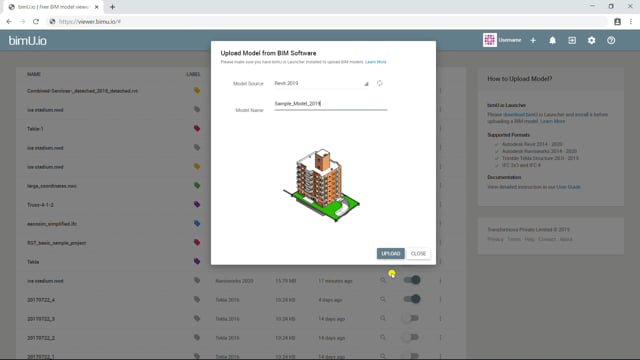The height and width of the screenshot is (360, 640).
Task: Toggle the switch for Navisworks 2020 row
Action: [412, 280]
